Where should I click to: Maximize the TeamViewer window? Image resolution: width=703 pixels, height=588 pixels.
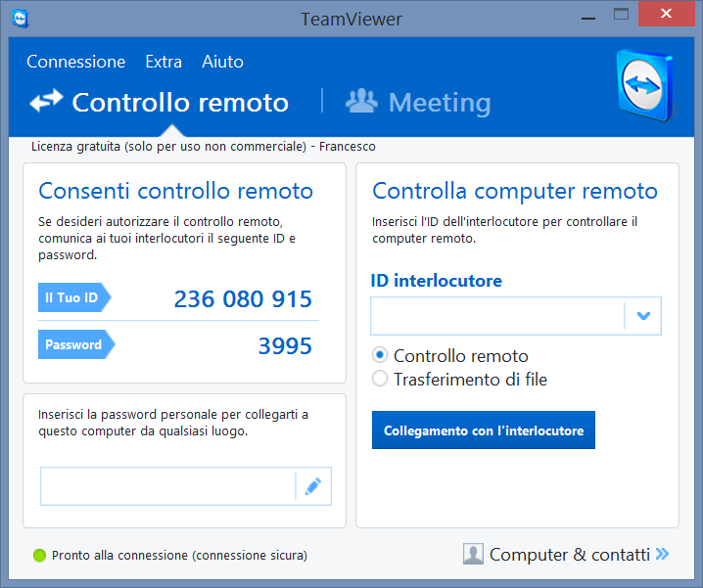pos(621,14)
